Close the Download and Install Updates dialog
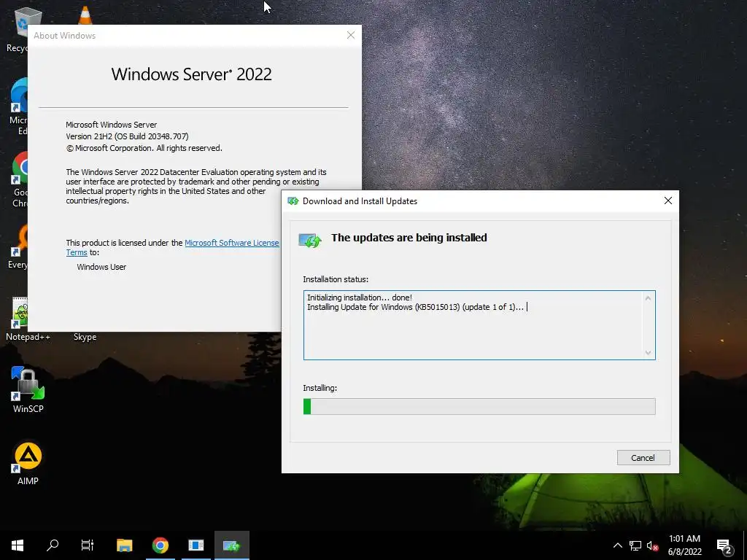Screen dimensions: 747x560 (668, 201)
